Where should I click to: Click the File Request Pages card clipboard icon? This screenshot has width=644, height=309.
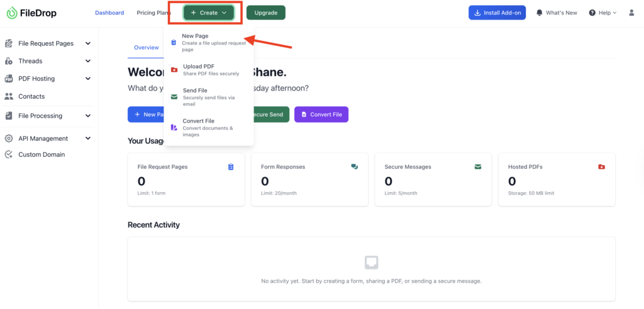pos(231,166)
